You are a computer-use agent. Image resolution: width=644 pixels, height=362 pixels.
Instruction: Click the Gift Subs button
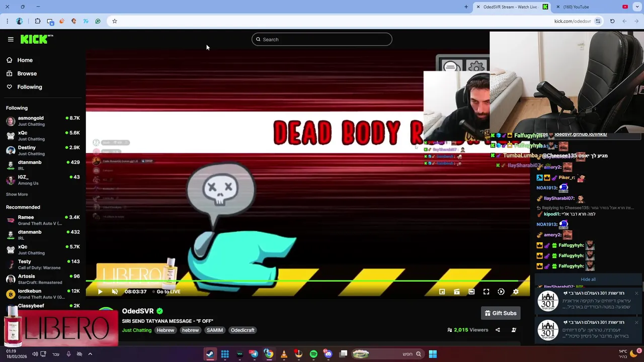[x=501, y=313]
